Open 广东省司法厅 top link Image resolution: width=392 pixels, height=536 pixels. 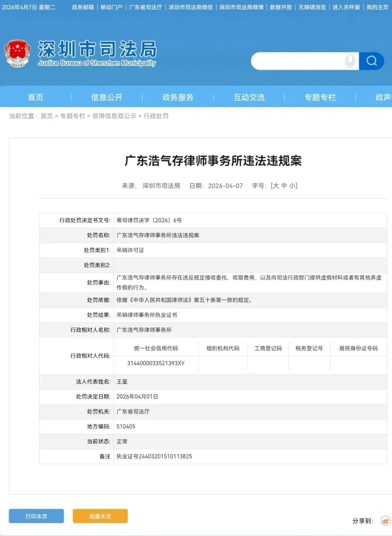(146, 7)
